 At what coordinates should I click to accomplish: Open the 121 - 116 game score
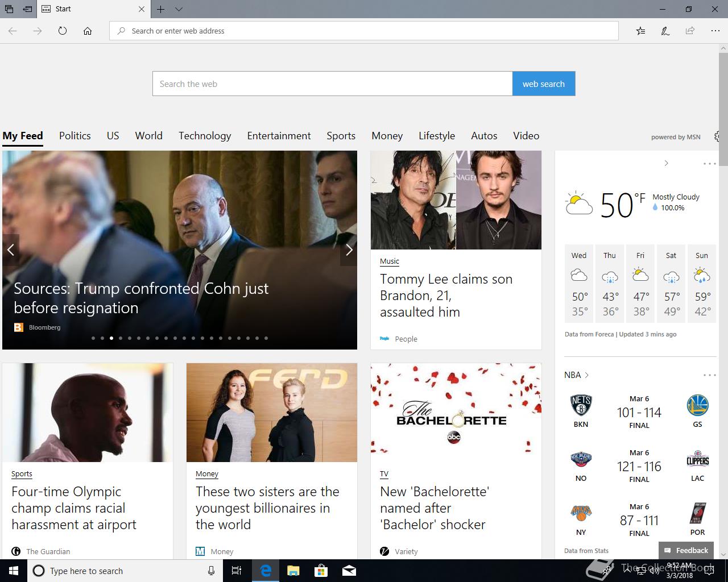(639, 467)
